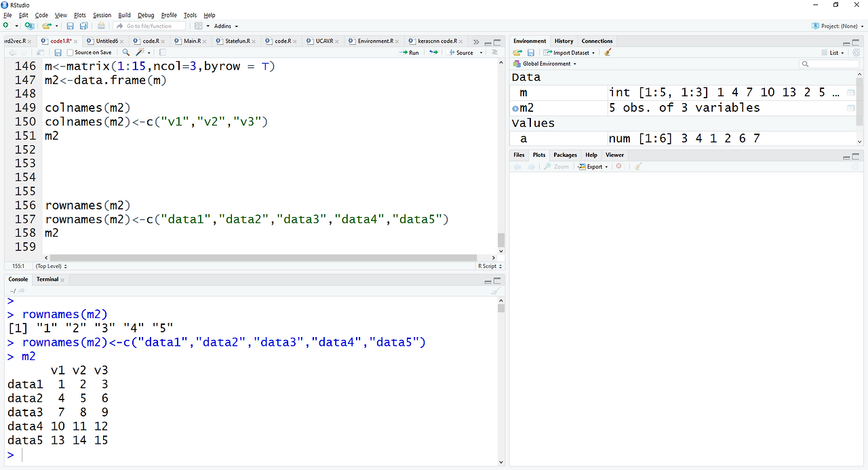Clear the console with the broom icon
Screen dimensions: 868x470
pyautogui.click(x=496, y=290)
